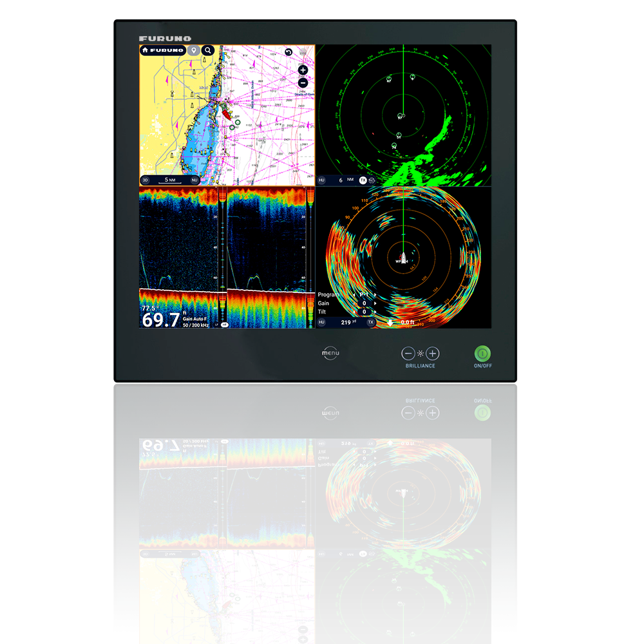Viewport: 644px width, 644px height.
Task: Toggle the NU north-up orientation on the chart
Action: 194,180
